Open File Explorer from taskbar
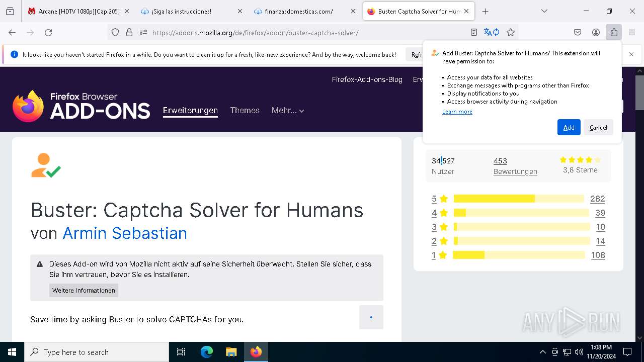The image size is (644, 362). pyautogui.click(x=231, y=352)
